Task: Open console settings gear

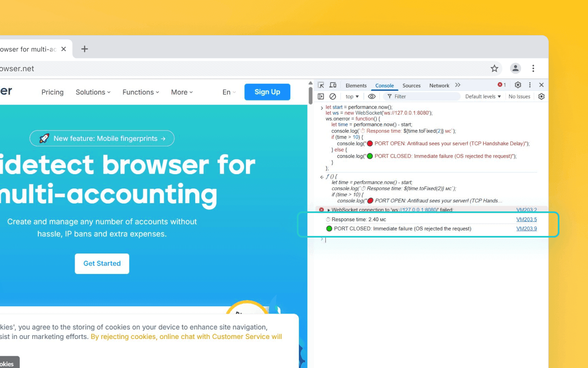Action: tap(541, 96)
